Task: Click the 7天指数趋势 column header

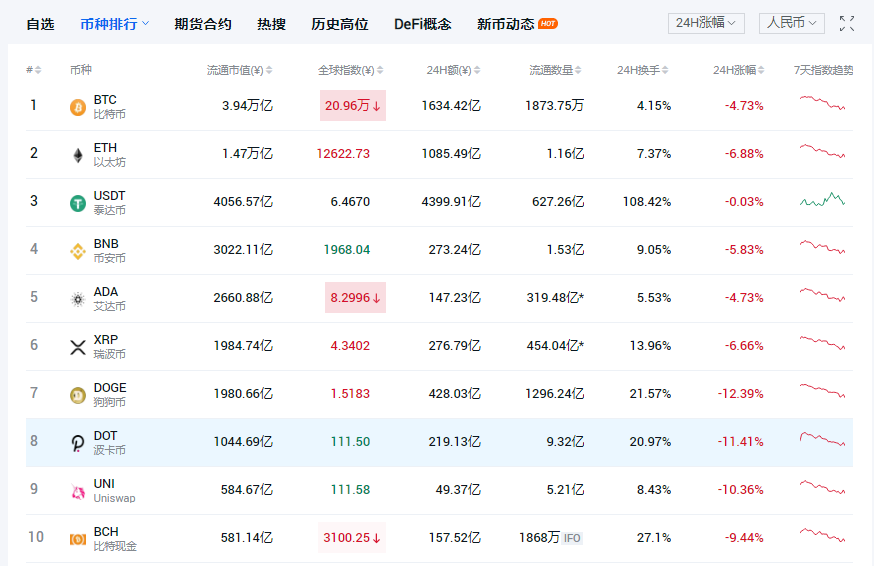Action: [823, 70]
